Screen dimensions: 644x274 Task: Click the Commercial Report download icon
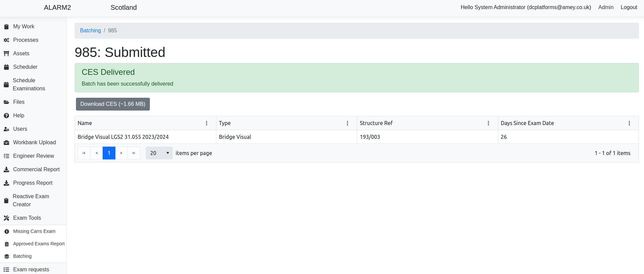point(6,170)
